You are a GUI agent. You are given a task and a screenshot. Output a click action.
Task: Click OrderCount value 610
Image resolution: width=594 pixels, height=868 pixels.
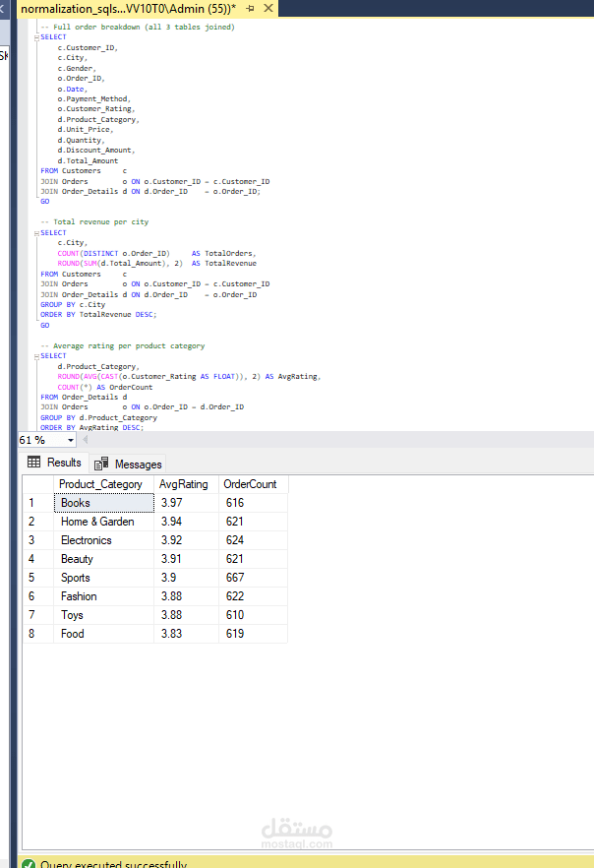254,615
